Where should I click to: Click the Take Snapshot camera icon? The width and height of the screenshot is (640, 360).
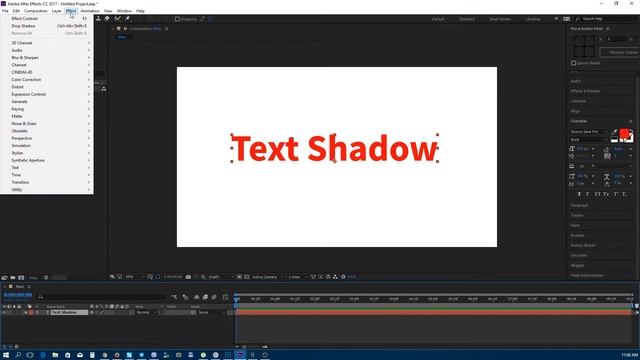(188, 277)
